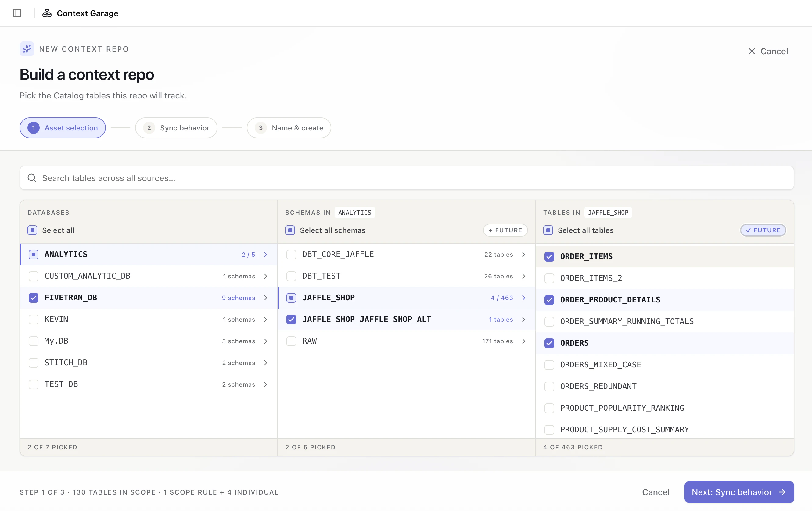The width and height of the screenshot is (812, 511).
Task: Check the PRODUCT_POPULARITY_RANKING table
Action: pyautogui.click(x=549, y=408)
